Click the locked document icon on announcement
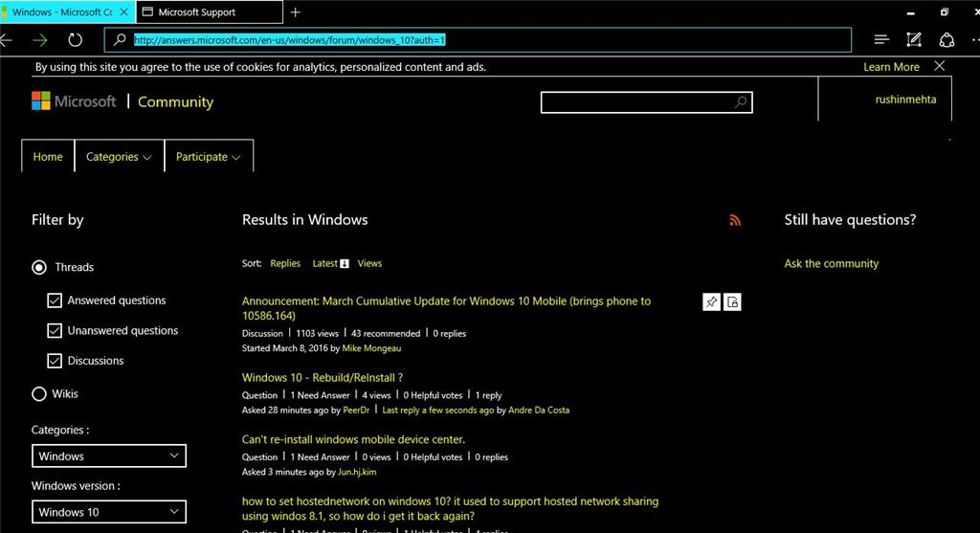Screen dimensions: 980x533 732,301
